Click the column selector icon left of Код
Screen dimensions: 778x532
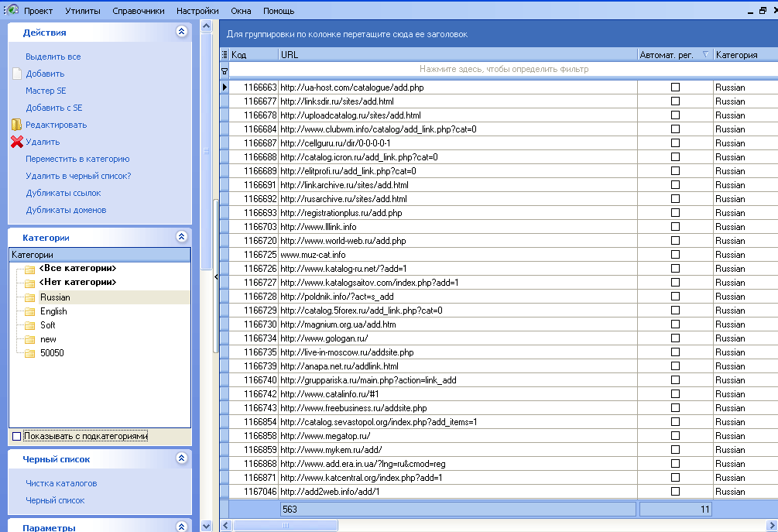[224, 55]
